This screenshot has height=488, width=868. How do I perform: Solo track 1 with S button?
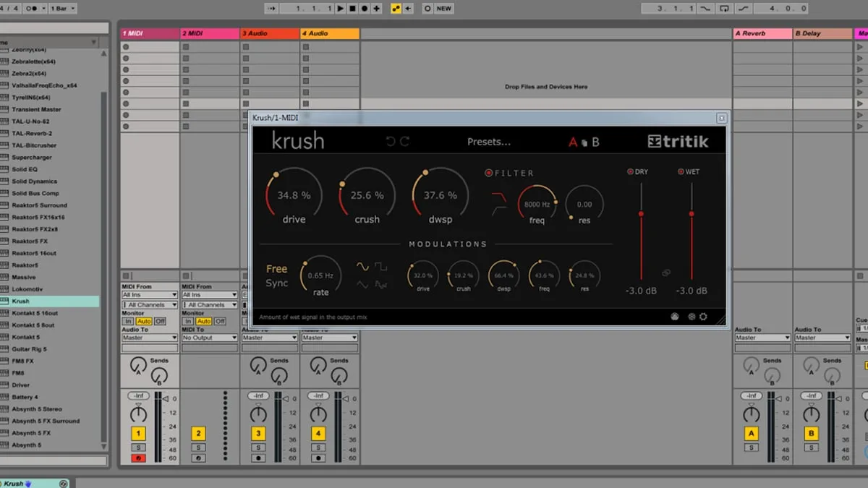pos(138,448)
